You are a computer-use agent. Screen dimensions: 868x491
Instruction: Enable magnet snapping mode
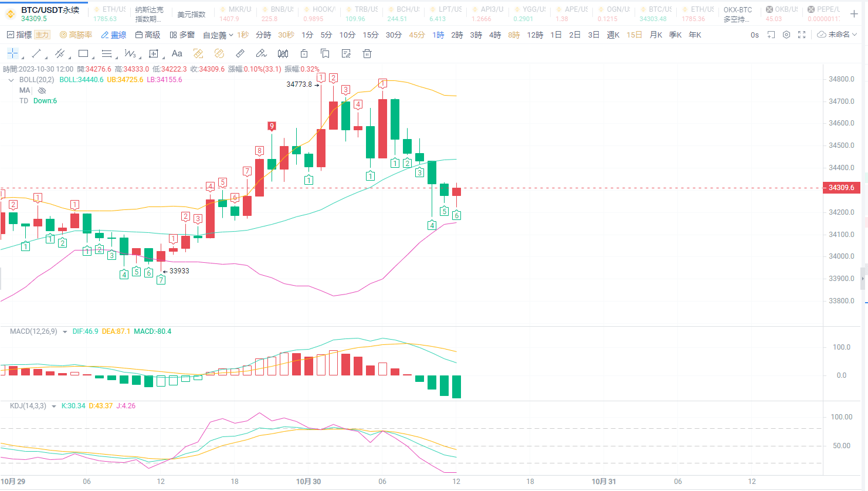coord(198,53)
